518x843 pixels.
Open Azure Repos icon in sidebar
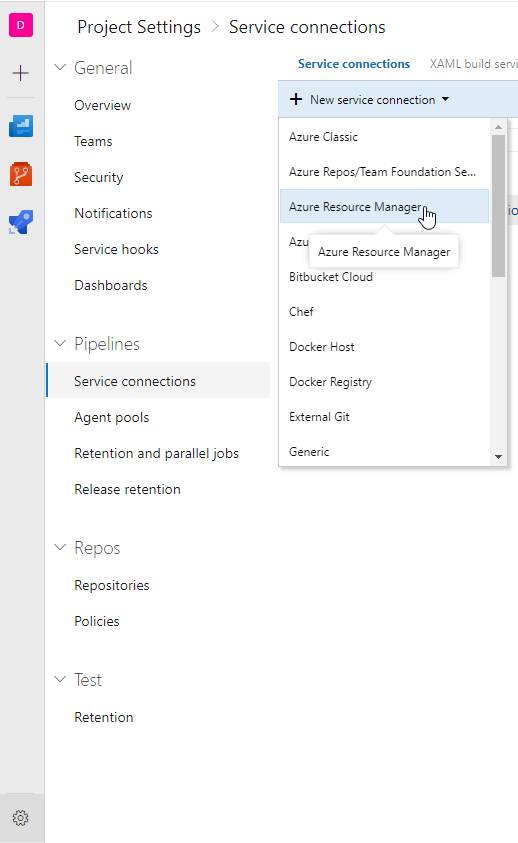(21, 174)
